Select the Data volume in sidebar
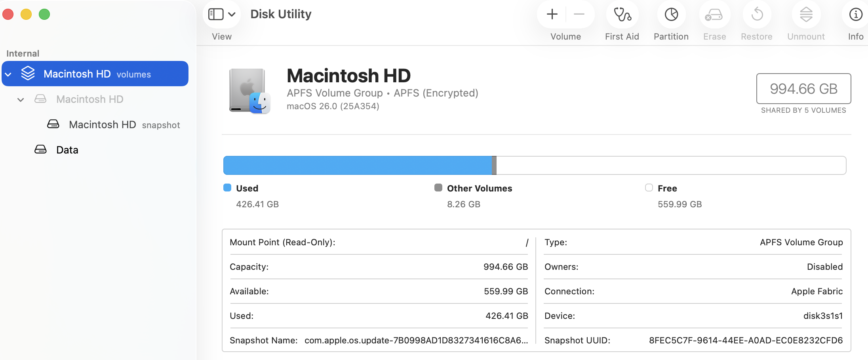The height and width of the screenshot is (360, 868). [67, 150]
